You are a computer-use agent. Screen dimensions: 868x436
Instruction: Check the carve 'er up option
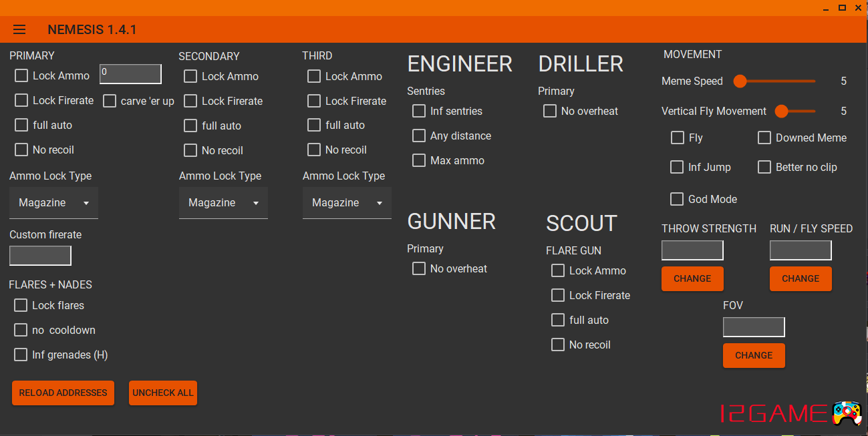pyautogui.click(x=110, y=101)
